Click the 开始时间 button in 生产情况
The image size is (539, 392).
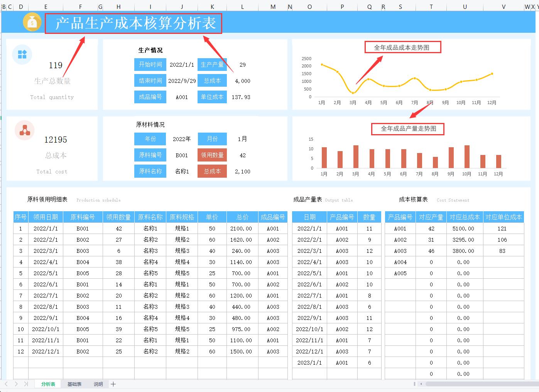pyautogui.click(x=150, y=64)
